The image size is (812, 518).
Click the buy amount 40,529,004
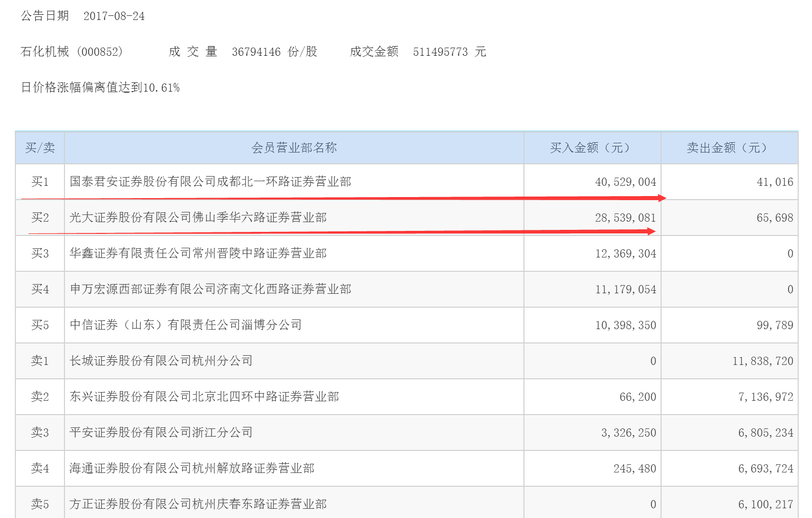[625, 182]
